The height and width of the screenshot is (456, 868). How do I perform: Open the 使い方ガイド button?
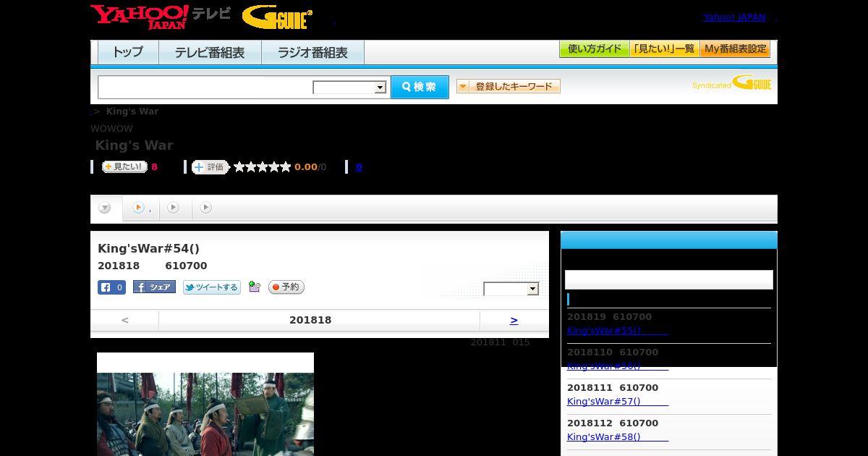pos(595,49)
